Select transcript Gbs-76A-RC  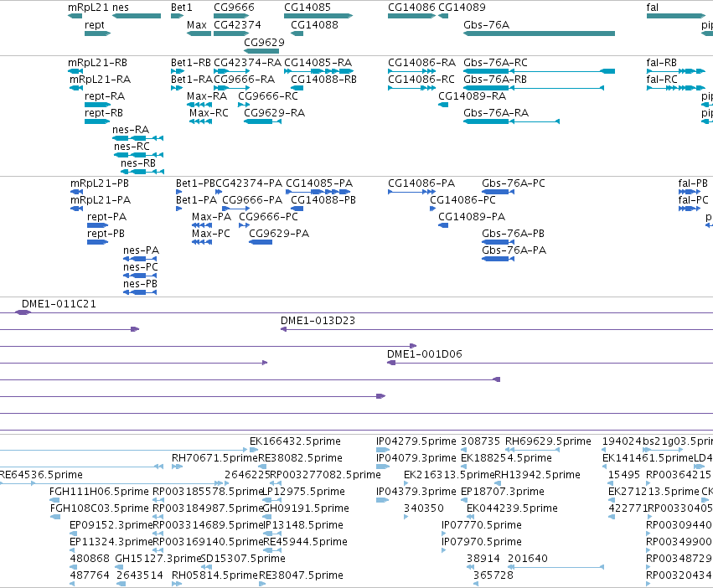click(x=539, y=71)
